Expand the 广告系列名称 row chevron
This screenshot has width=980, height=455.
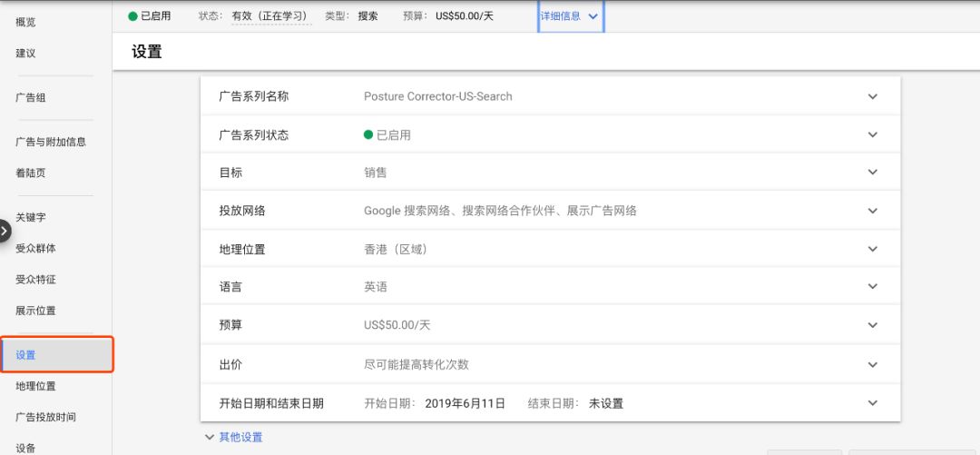tap(873, 96)
